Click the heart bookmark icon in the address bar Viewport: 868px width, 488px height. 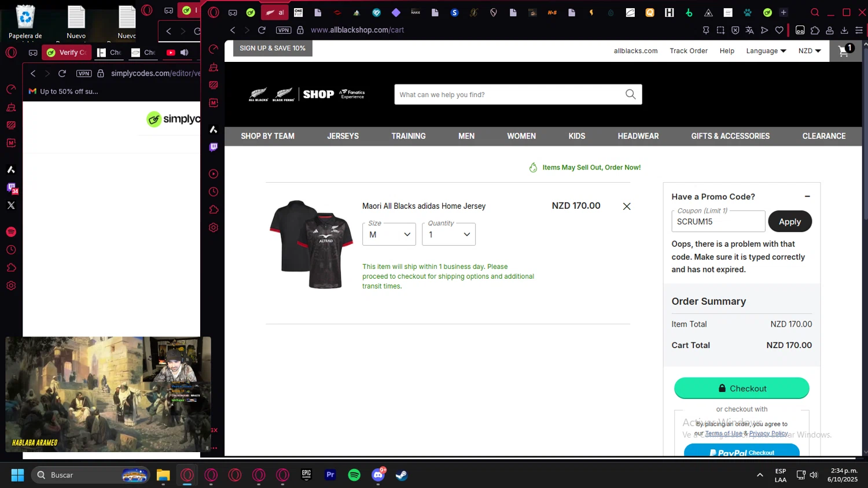point(779,30)
